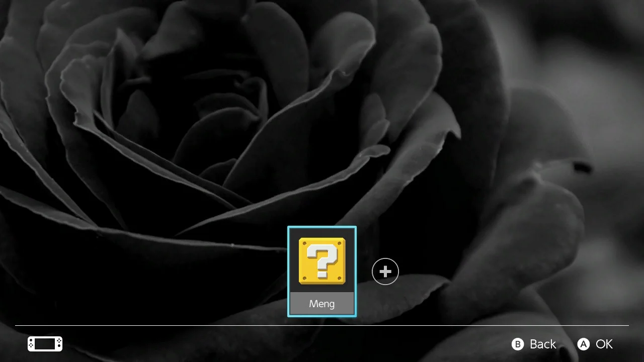
Task: Select the A OK footer control
Action: tap(595, 344)
